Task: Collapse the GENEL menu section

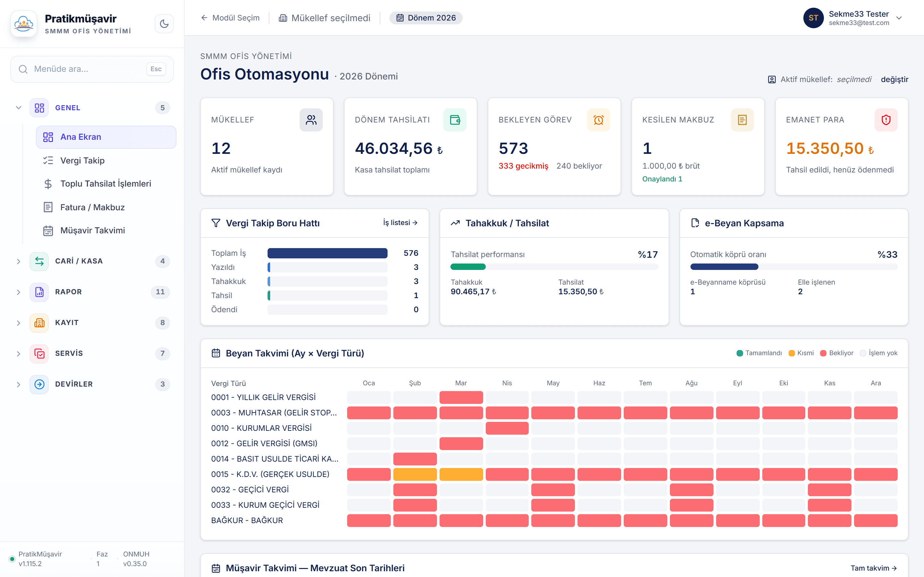Action: pos(18,108)
